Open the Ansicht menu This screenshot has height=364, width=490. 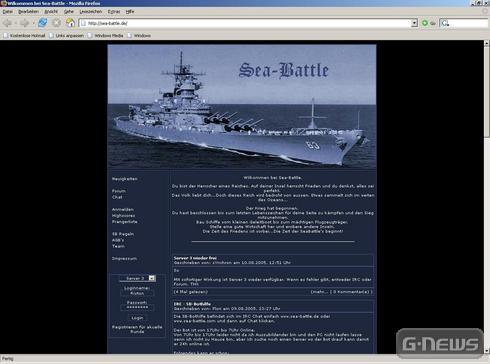(51, 11)
